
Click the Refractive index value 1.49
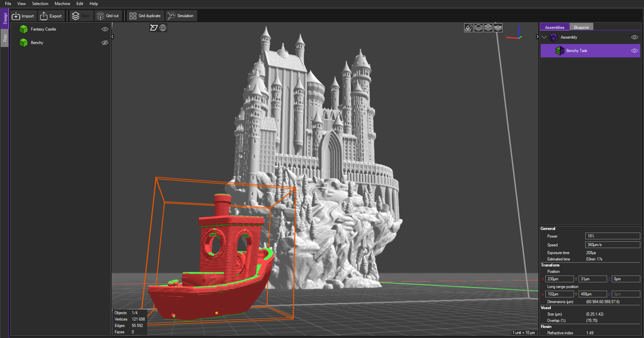tap(590, 333)
